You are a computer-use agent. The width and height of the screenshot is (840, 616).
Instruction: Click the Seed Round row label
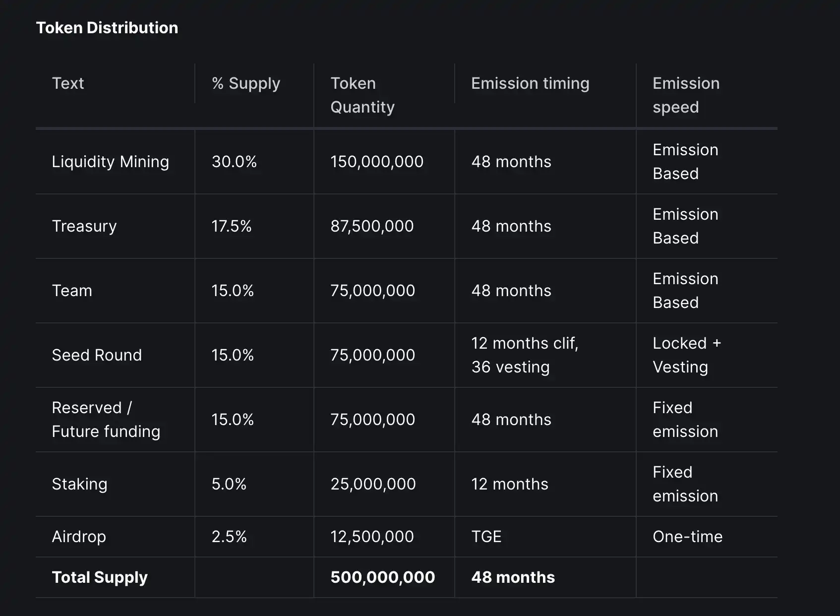[x=97, y=355]
